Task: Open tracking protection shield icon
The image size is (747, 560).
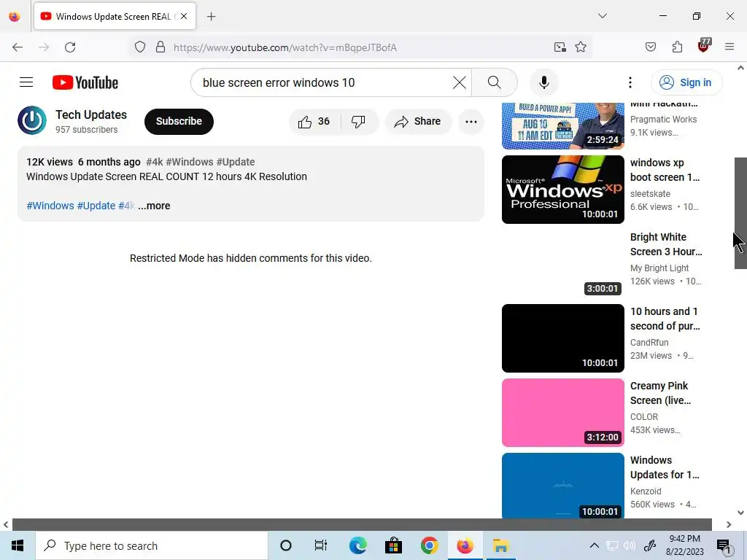Action: (x=139, y=47)
